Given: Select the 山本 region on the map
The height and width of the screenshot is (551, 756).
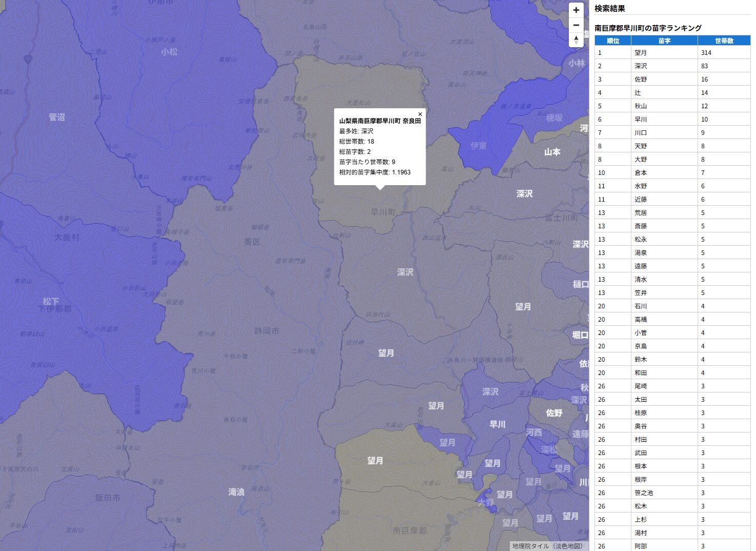Looking at the screenshot, I should (552, 152).
